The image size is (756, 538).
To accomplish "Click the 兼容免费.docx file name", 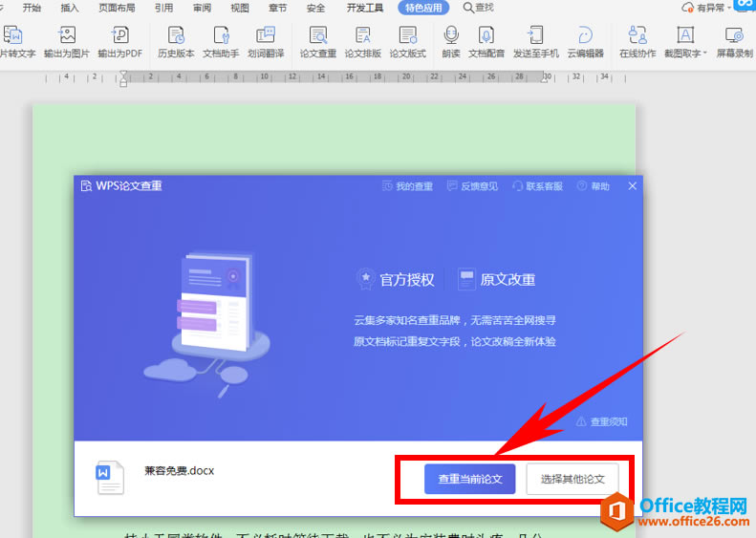I will coord(180,470).
